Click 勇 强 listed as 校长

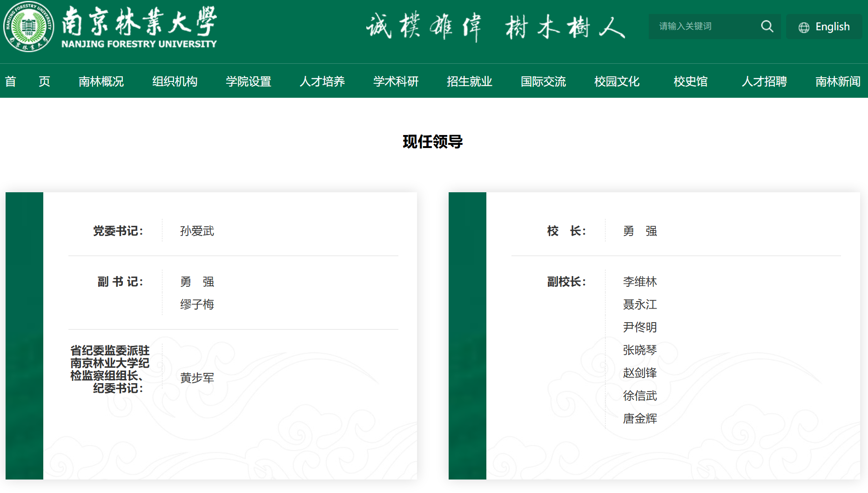point(640,231)
